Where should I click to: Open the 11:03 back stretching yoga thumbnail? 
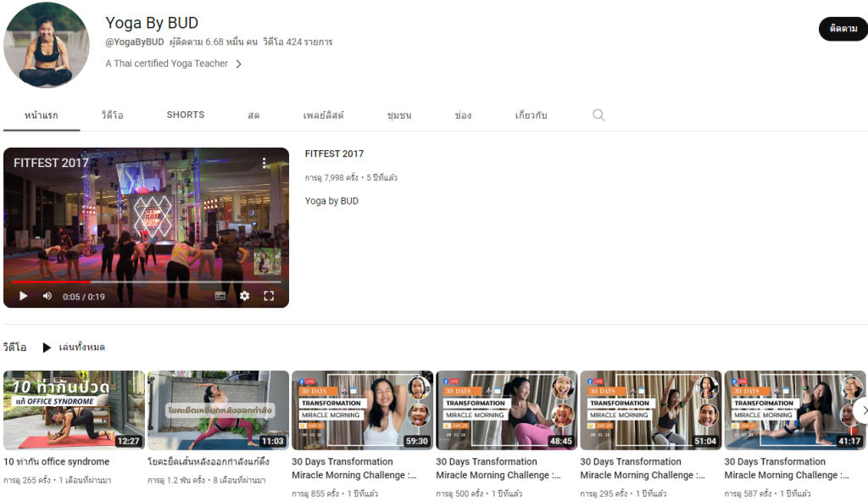coord(218,410)
